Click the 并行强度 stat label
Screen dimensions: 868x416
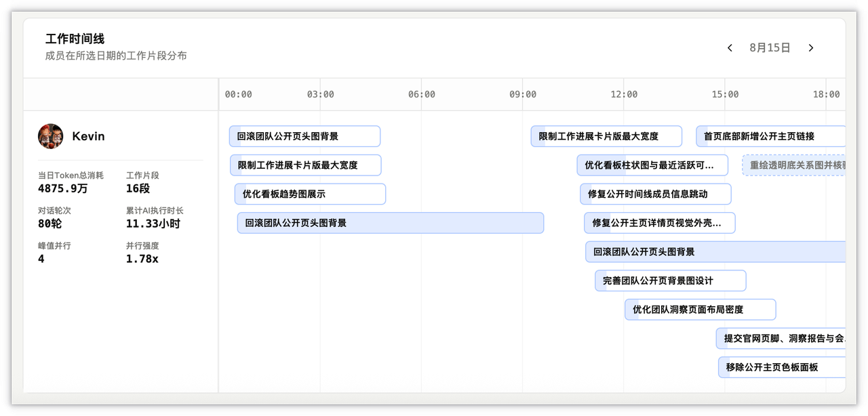point(142,246)
